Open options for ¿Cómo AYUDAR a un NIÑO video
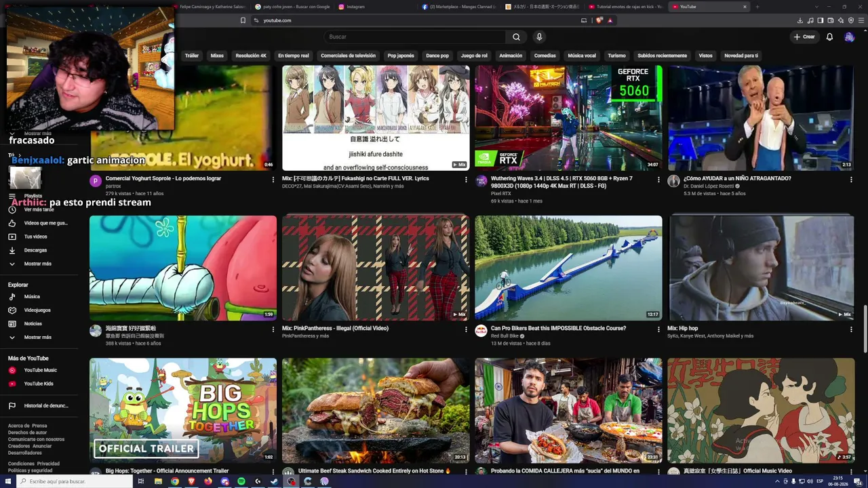 tap(851, 180)
